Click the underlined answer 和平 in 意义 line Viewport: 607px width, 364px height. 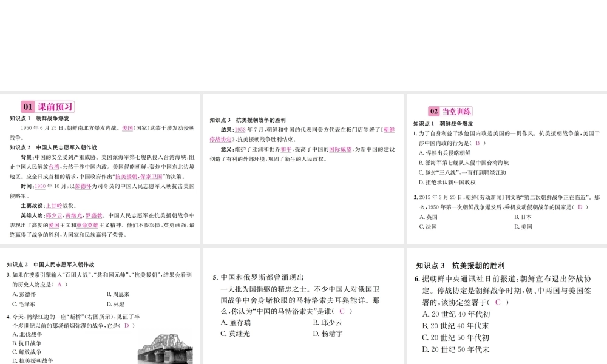(286, 149)
